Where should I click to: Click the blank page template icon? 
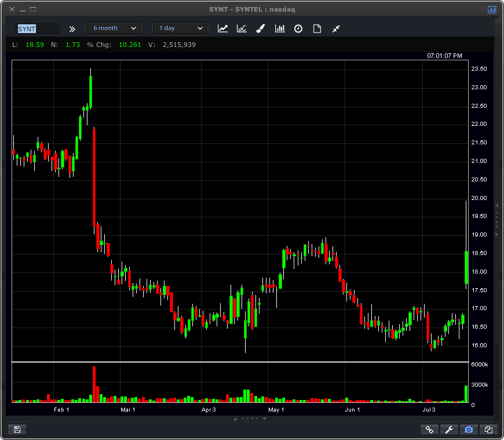[317, 28]
